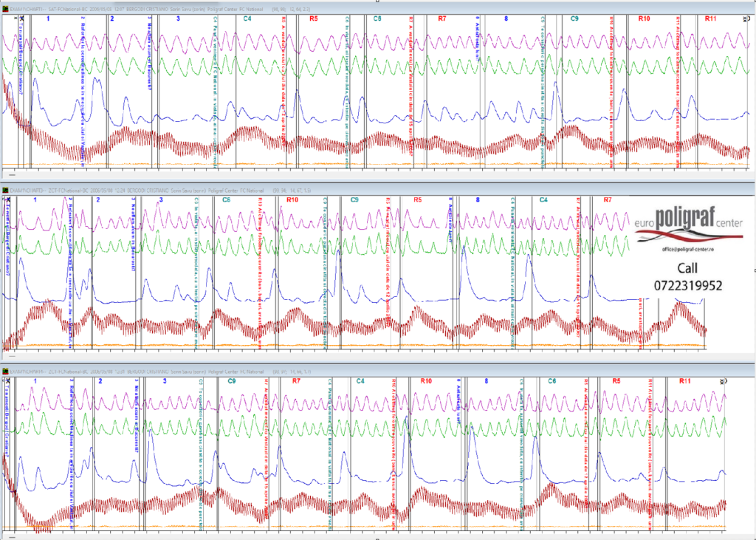Select the C4 marker in the 12:31 ZCT chart
This screenshot has width=756, height=540.
pyautogui.click(x=360, y=380)
